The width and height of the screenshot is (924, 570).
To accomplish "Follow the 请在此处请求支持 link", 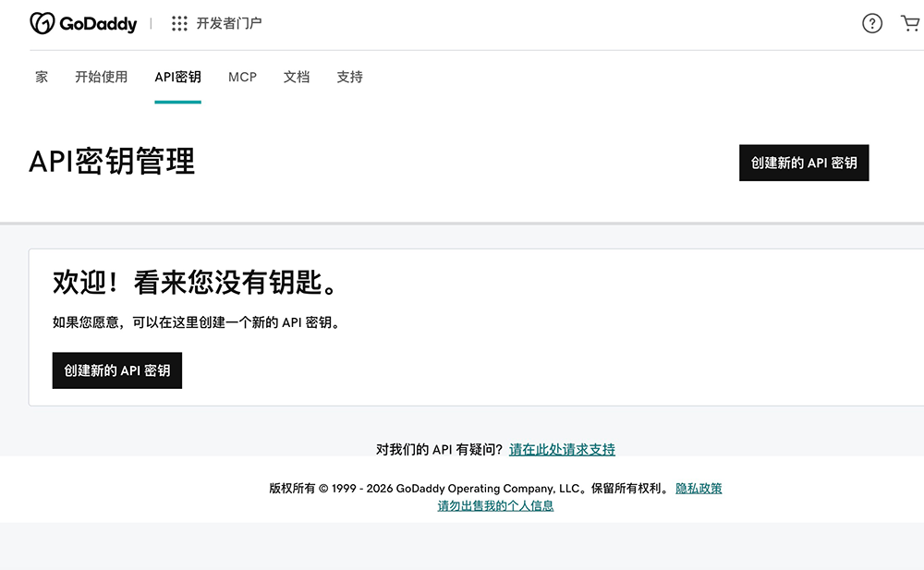I will click(562, 450).
